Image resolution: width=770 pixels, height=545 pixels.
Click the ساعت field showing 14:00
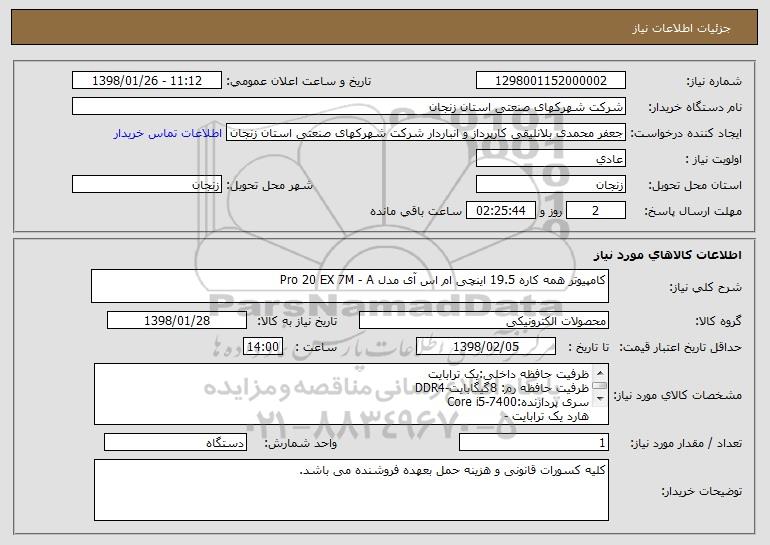click(263, 346)
